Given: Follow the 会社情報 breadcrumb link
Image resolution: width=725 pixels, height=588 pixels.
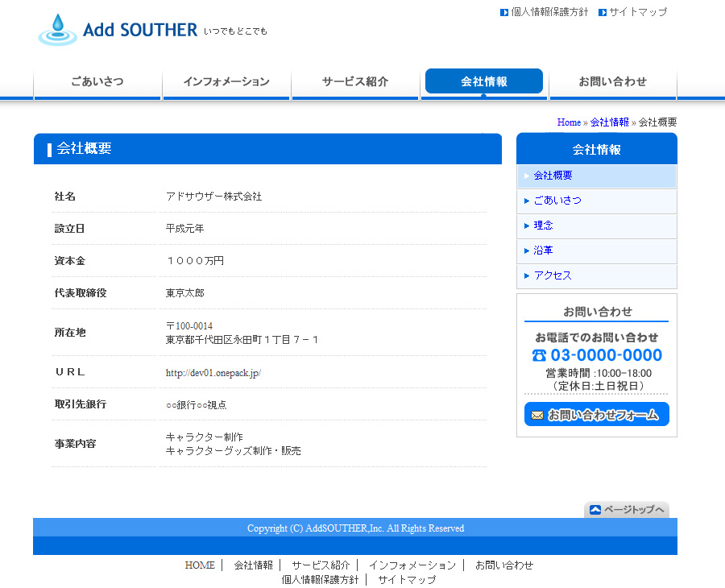Looking at the screenshot, I should tap(610, 122).
